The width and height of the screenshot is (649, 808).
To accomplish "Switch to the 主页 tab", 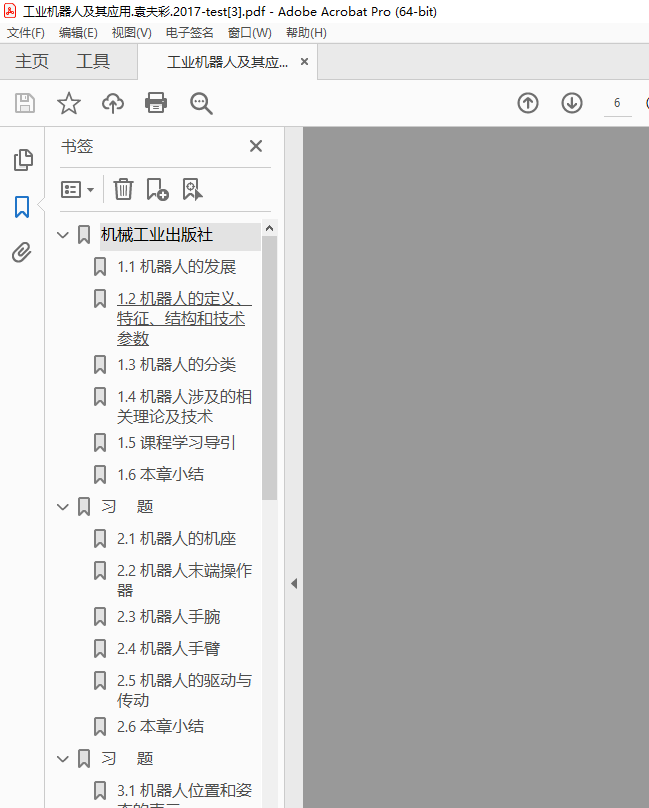I will click(x=32, y=61).
